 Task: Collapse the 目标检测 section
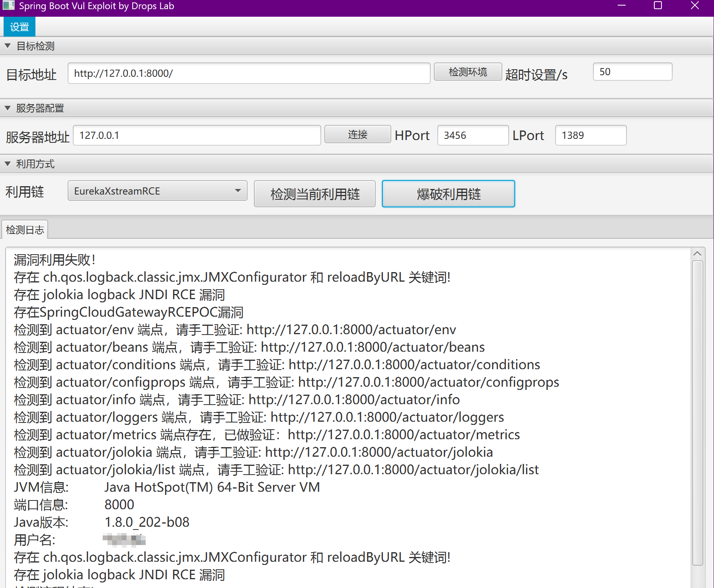click(8, 46)
